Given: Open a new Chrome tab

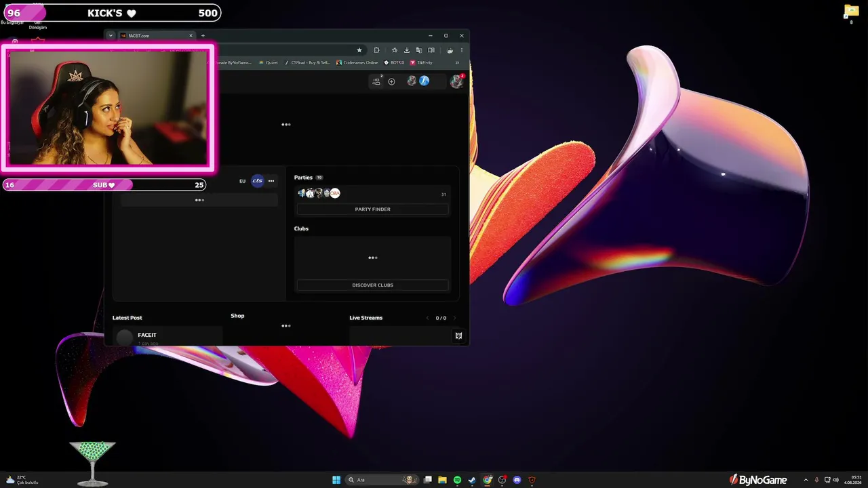Looking at the screenshot, I should pos(203,35).
